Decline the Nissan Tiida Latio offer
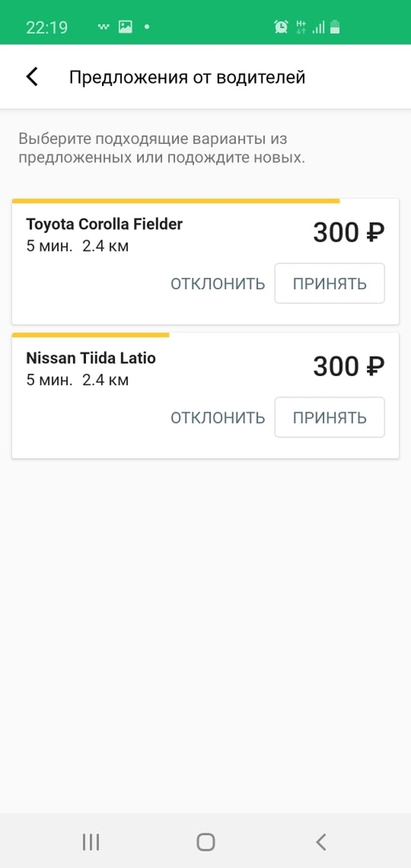 click(x=218, y=418)
